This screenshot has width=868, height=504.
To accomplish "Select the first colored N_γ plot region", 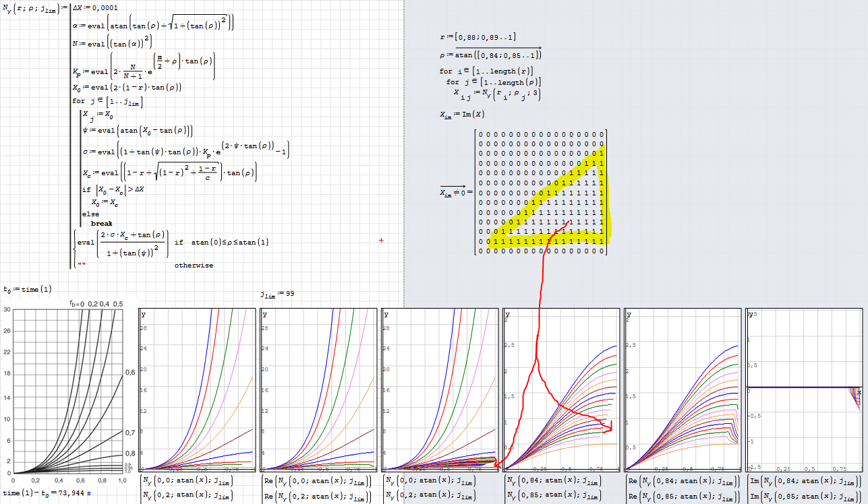I will 198,389.
